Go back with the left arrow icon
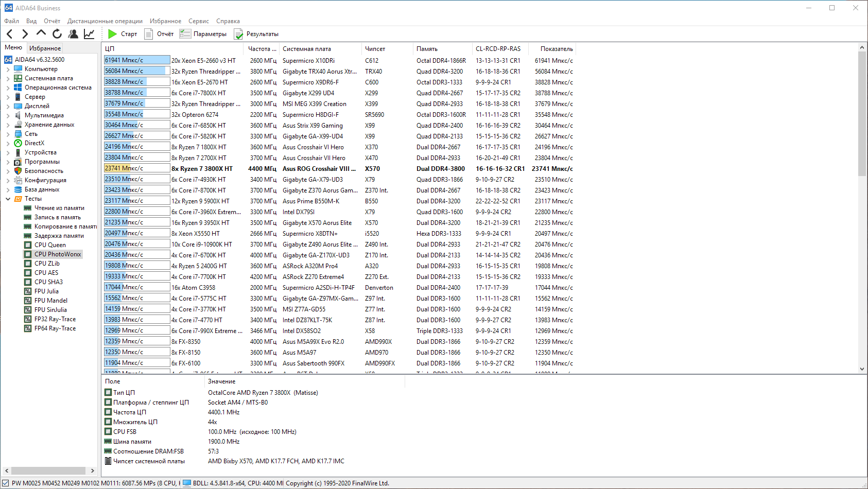Screen dimensions: 868x489 [9, 34]
